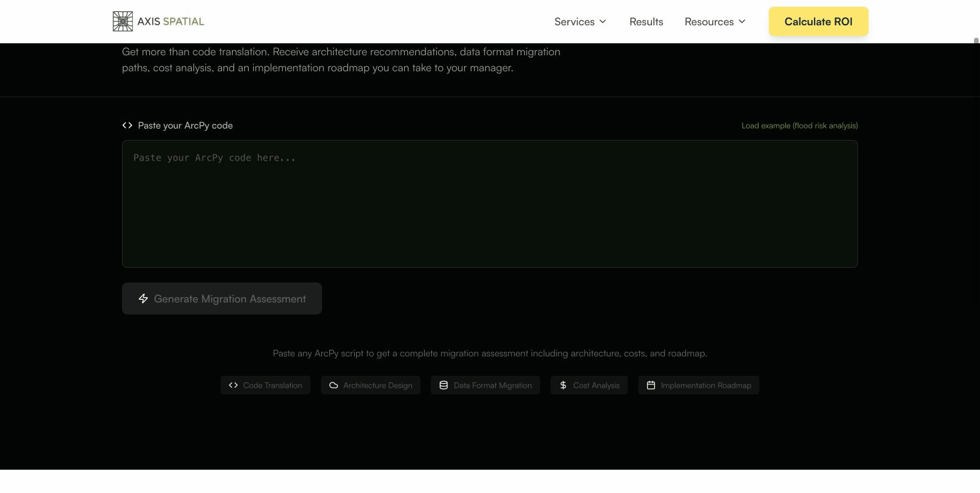This screenshot has width=980, height=493.
Task: Click the lightning bolt icon on Generate button
Action: pos(143,298)
